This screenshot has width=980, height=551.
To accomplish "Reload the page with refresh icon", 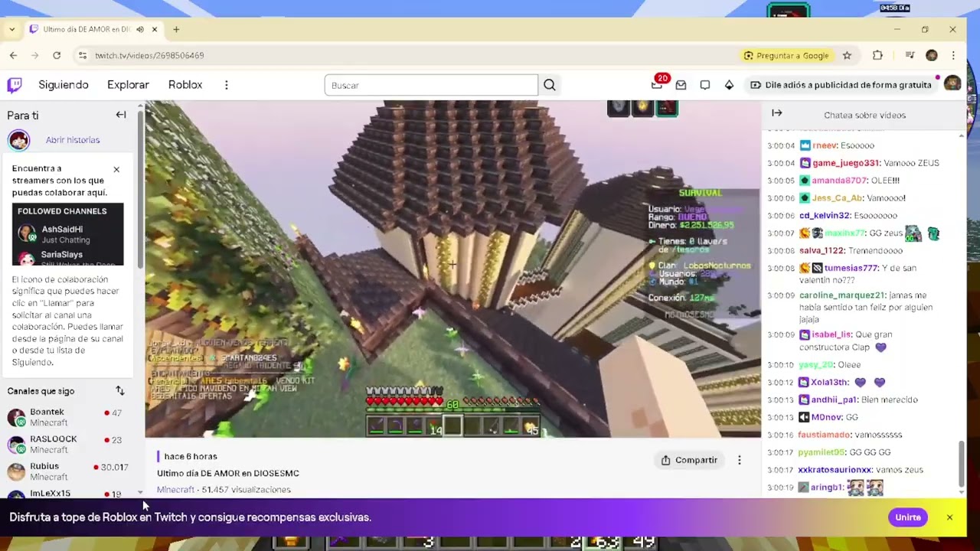I will [x=57, y=55].
